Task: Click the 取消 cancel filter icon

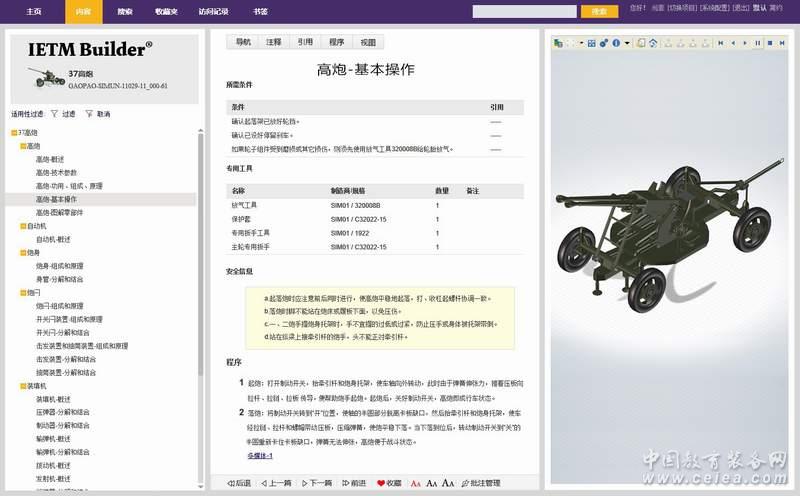Action: [x=88, y=114]
